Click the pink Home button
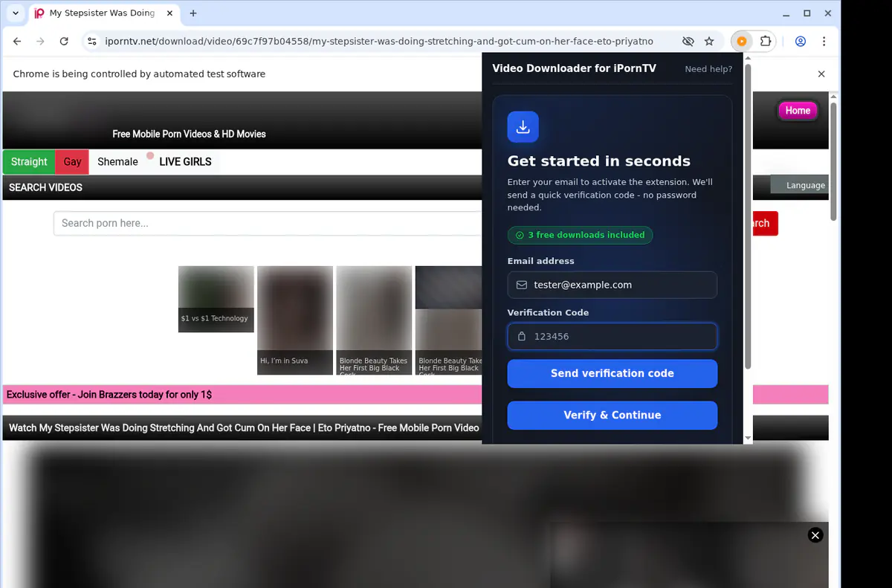 click(798, 111)
